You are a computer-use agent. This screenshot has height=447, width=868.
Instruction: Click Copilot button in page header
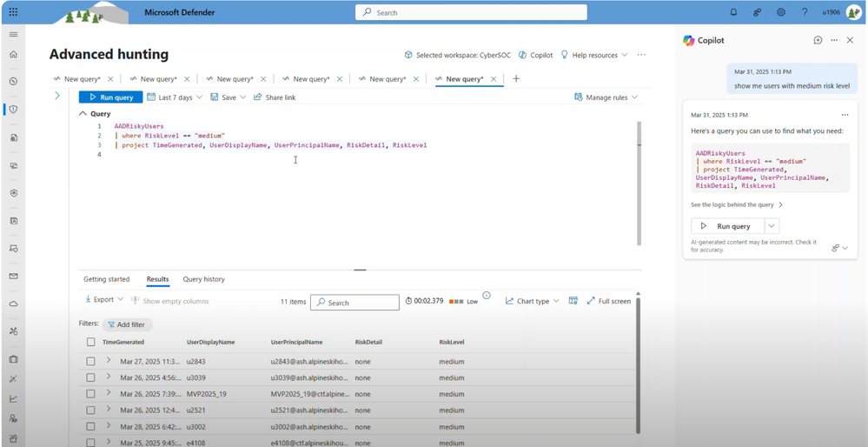536,55
